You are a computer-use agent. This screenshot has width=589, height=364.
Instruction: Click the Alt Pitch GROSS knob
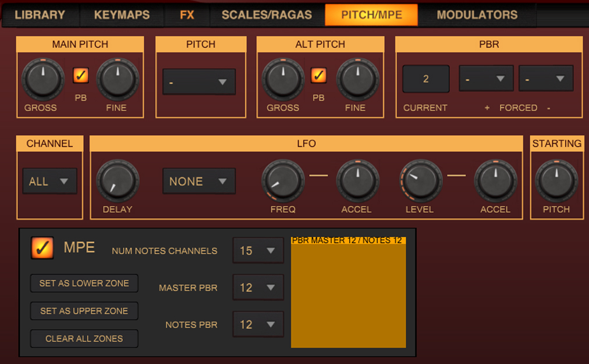coord(283,79)
